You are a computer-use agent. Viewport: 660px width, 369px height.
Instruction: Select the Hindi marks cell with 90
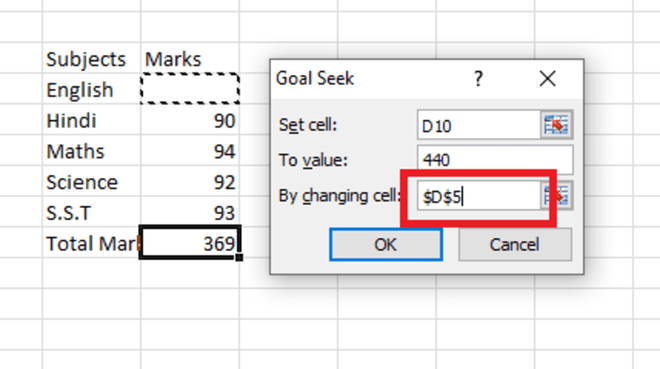190,120
